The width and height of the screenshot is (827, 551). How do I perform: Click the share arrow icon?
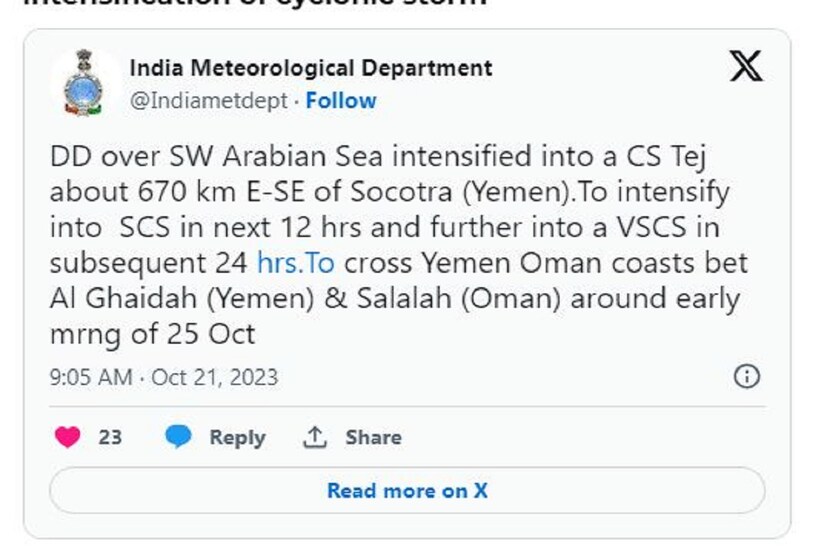point(315,437)
